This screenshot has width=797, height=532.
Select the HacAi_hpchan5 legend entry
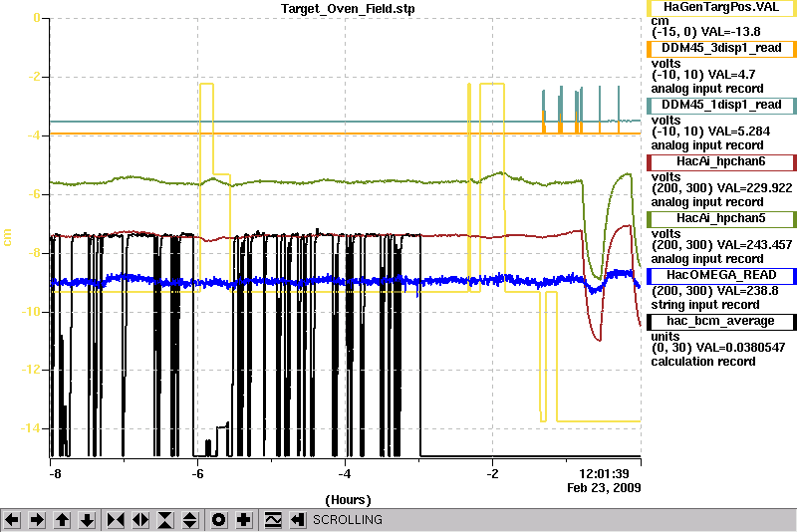click(721, 219)
